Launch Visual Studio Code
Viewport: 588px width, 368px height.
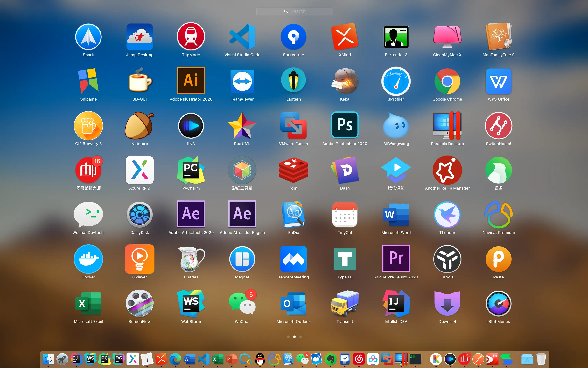tap(242, 37)
